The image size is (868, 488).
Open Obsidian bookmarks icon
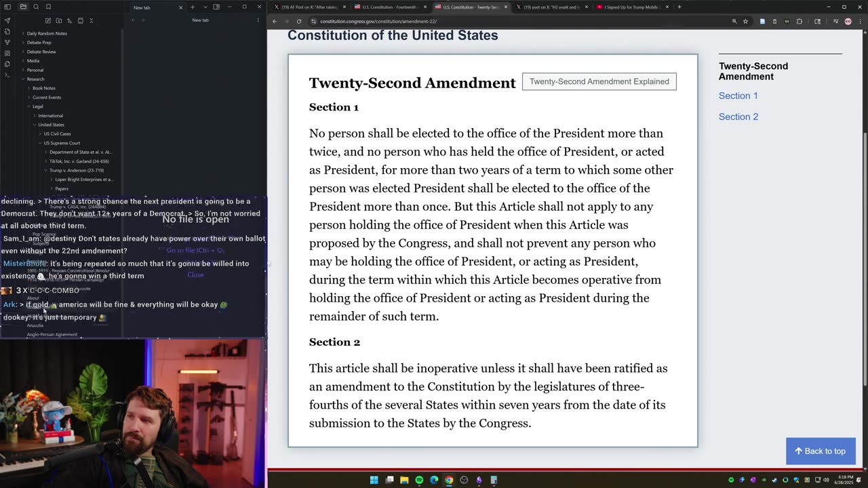coord(48,7)
